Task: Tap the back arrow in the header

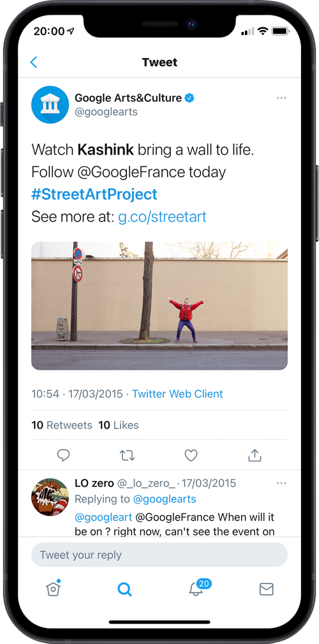Action: point(34,63)
